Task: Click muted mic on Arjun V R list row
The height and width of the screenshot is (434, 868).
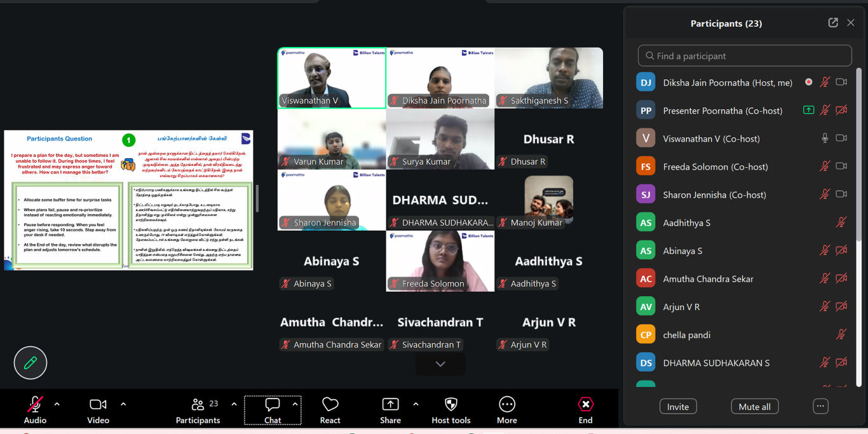Action: (x=825, y=306)
